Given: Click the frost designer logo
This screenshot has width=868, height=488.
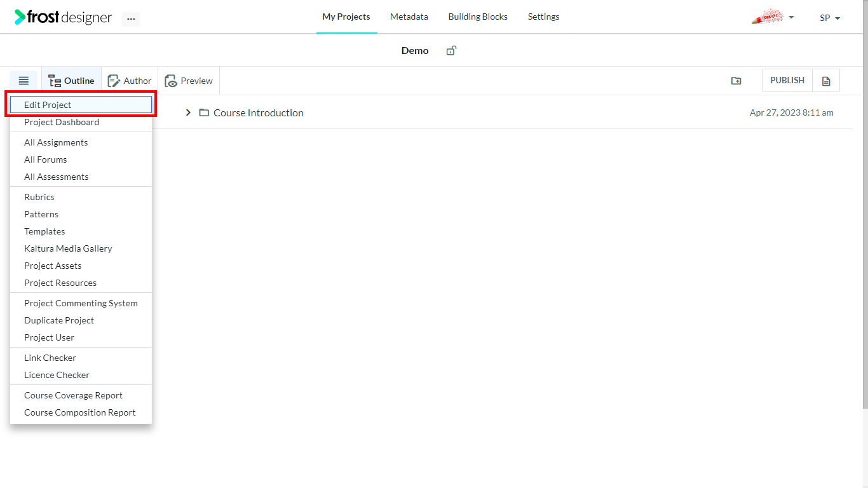Looking at the screenshot, I should click(64, 17).
